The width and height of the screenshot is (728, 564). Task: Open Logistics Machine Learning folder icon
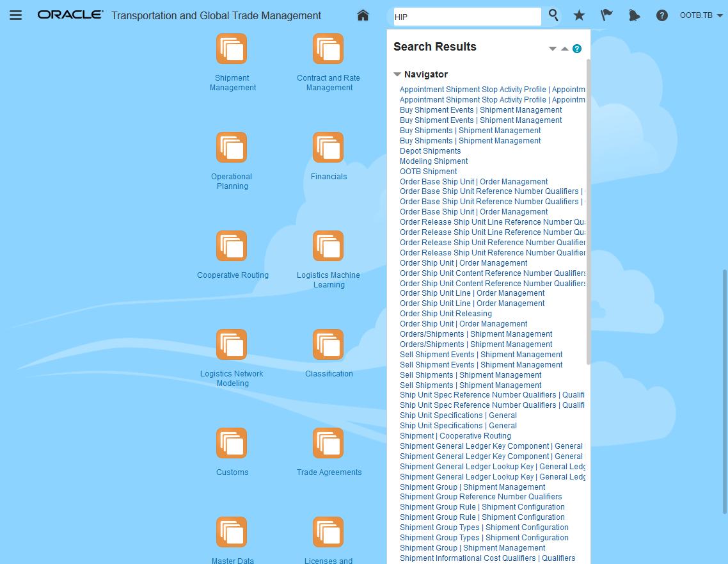click(328, 246)
